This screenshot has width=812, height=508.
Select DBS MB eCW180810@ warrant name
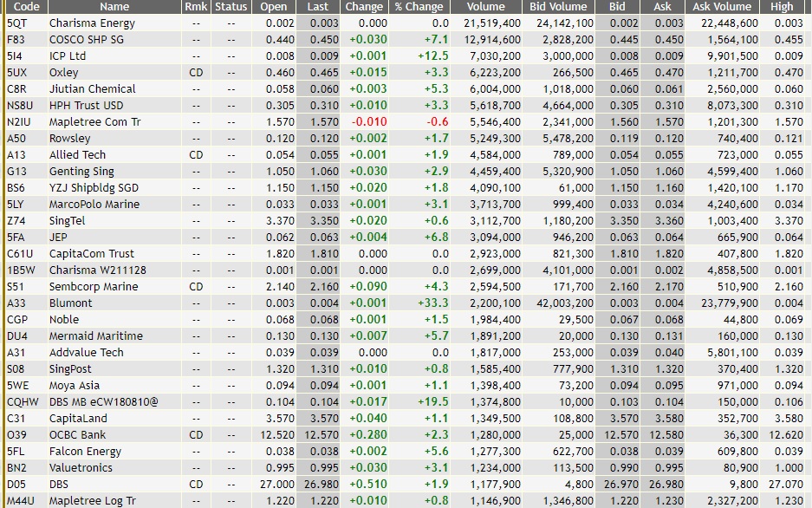(x=104, y=402)
